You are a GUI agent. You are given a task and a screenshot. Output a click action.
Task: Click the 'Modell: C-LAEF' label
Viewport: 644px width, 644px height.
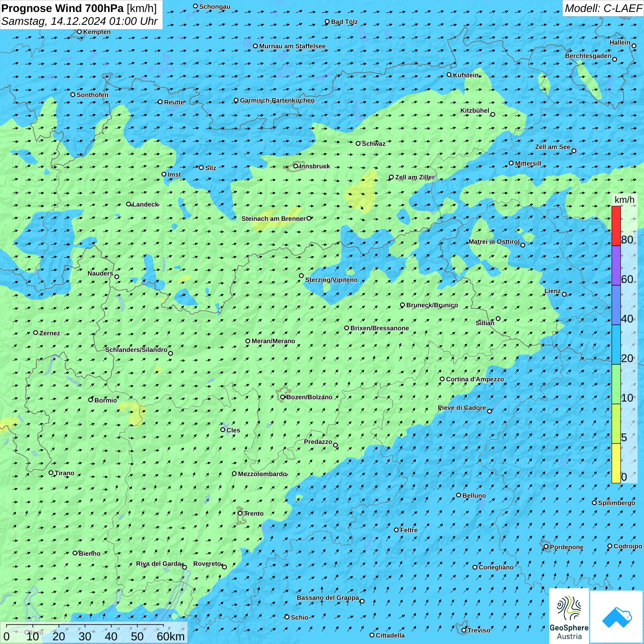tap(603, 8)
